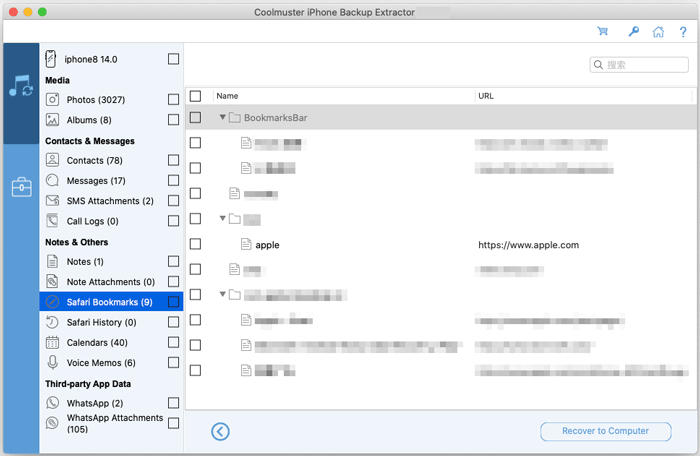Screen dimensions: 700x456
Task: Check the apple bookmark row checkbox
Action: [195, 244]
